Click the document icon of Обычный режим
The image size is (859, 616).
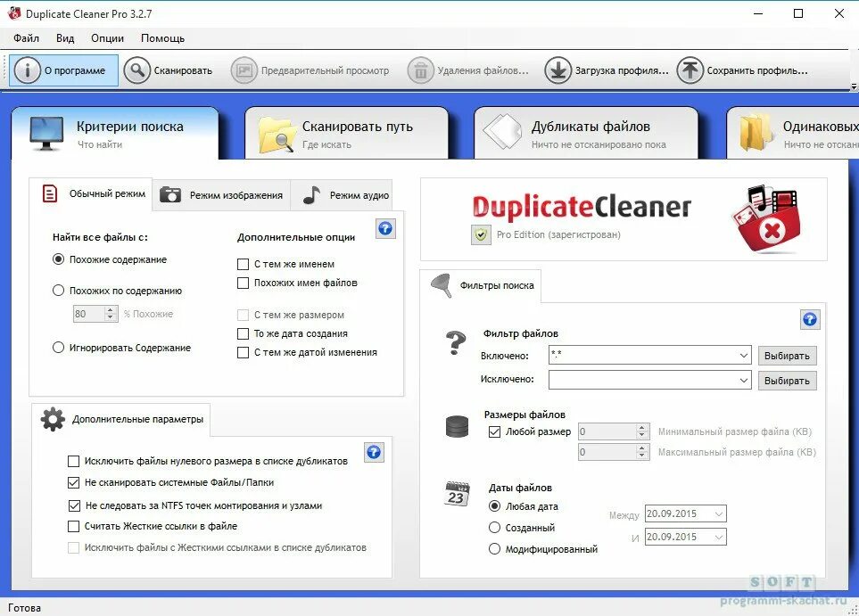click(50, 193)
